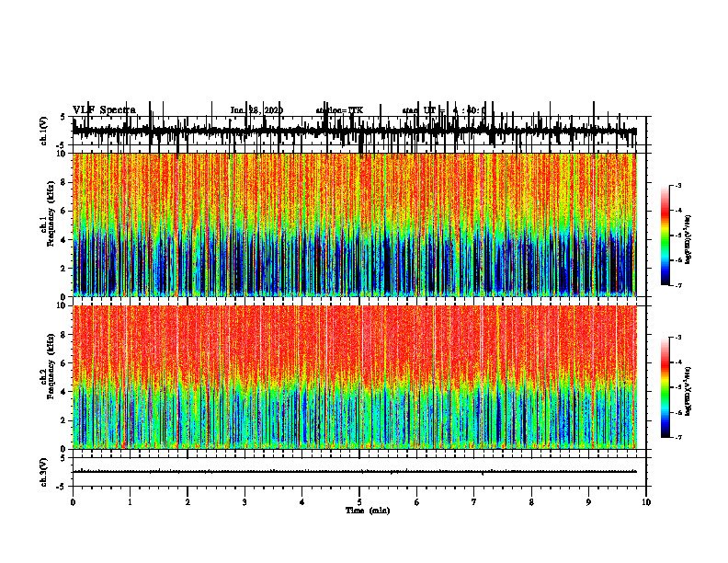Select the date text containing "2020" in the header
728x563 pixels.
click(256, 110)
